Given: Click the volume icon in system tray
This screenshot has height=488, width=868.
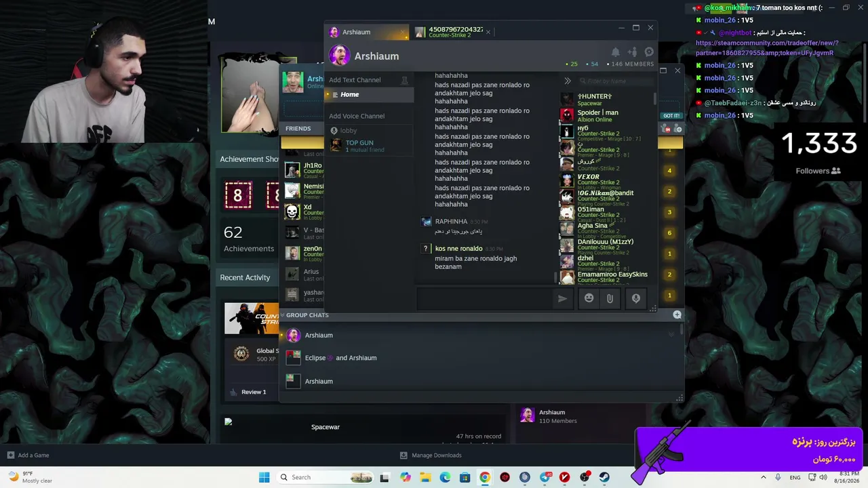Looking at the screenshot, I should (823, 477).
